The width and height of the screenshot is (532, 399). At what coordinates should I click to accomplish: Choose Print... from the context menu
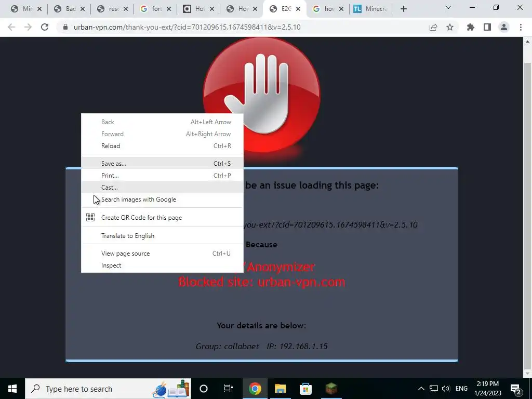click(162, 176)
